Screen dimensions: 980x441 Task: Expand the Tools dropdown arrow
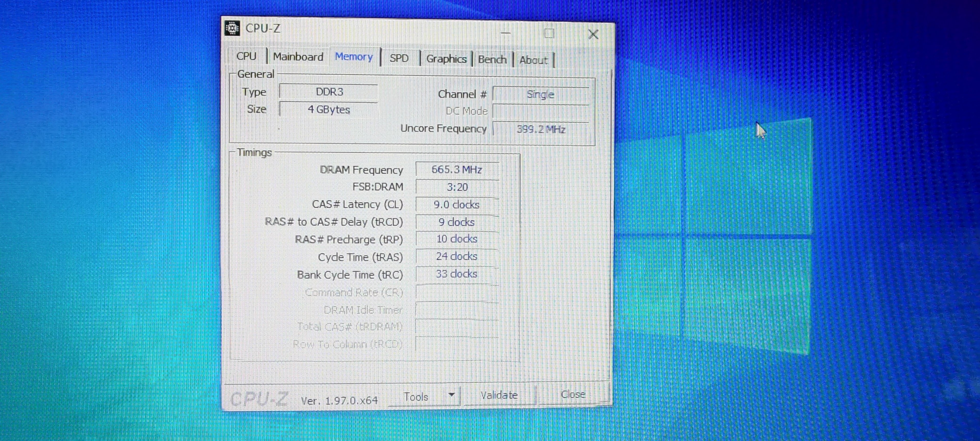(x=451, y=395)
